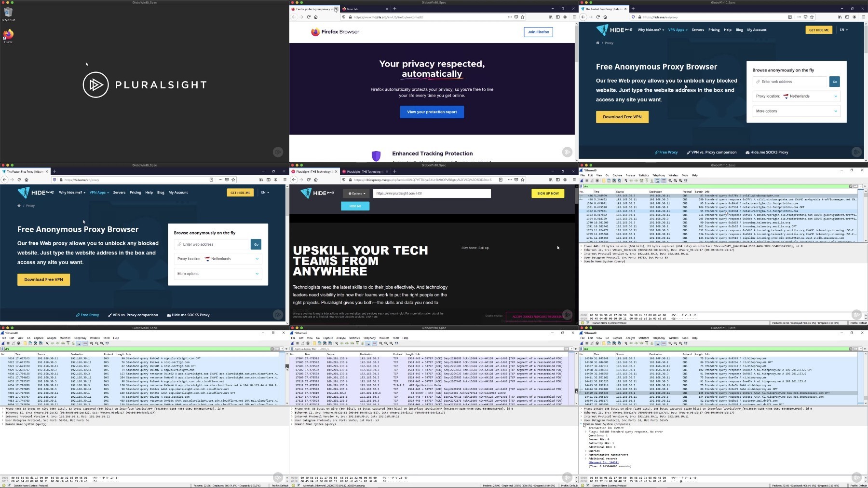Open the Recycle Bin desktop icon
Viewport: 868px width, 488px height.
click(8, 13)
